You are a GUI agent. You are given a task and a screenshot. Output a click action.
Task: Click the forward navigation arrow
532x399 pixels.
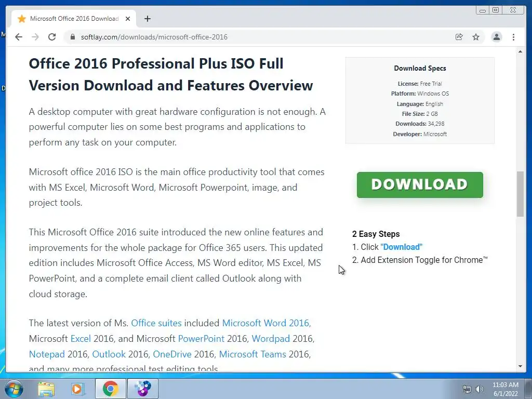coord(35,37)
